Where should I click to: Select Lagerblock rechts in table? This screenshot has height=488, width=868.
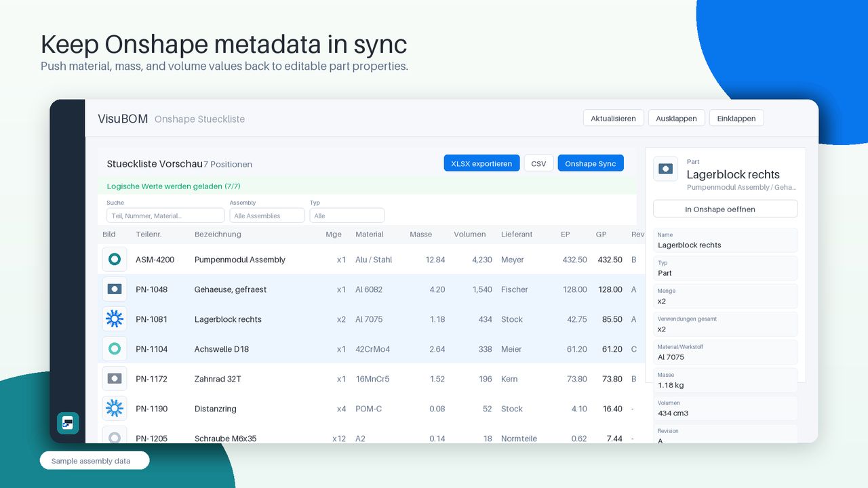pyautogui.click(x=228, y=319)
